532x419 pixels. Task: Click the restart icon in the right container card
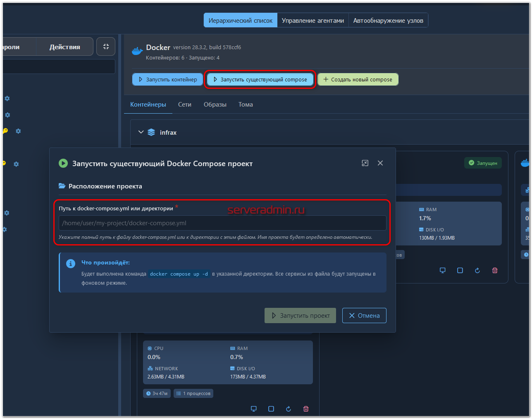coord(477,270)
